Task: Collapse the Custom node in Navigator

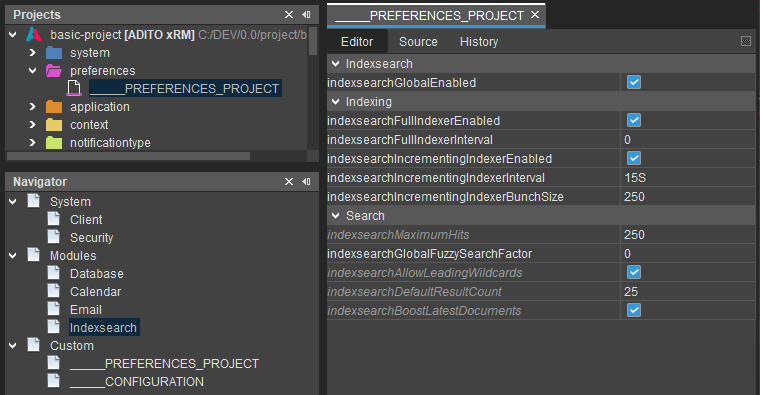Action: tap(13, 346)
